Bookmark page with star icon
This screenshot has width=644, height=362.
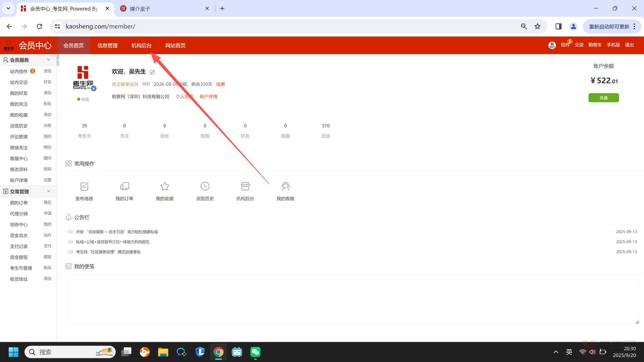click(537, 26)
